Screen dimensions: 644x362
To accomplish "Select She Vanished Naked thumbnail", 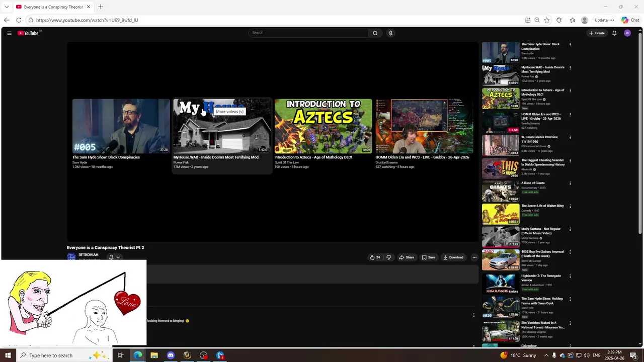I will [501, 331].
